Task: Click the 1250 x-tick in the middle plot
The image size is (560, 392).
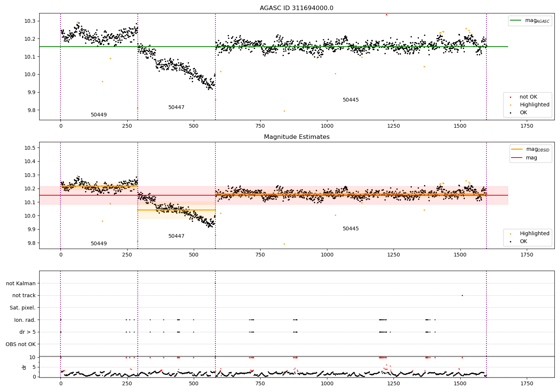Action: coord(393,255)
